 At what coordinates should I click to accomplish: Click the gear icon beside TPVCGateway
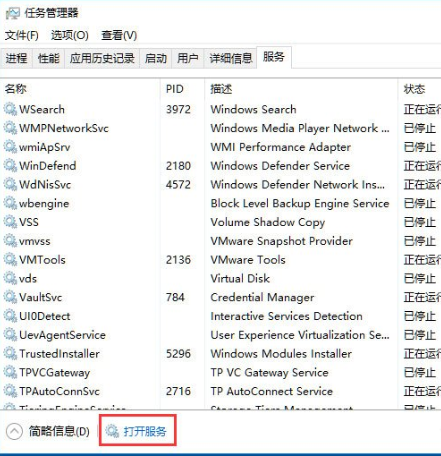[10, 372]
